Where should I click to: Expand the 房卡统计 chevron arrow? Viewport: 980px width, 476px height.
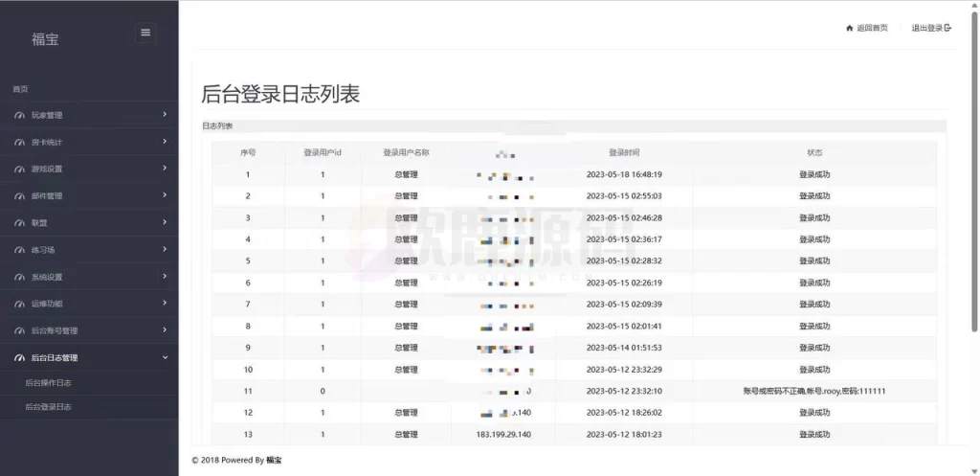click(x=165, y=142)
